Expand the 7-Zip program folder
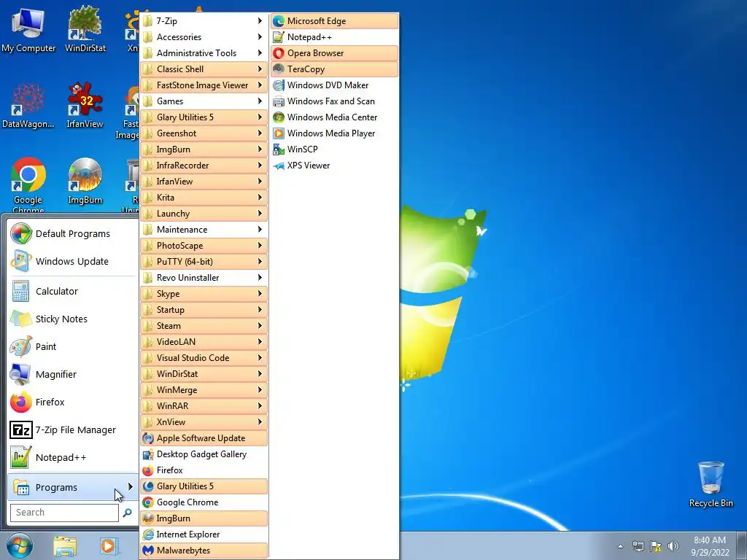The height and width of the screenshot is (560, 747). coord(204,21)
